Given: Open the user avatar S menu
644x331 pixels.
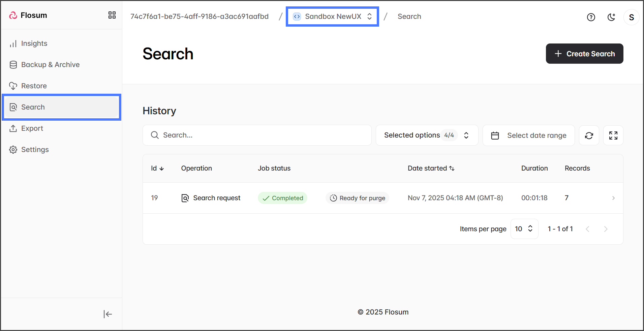Looking at the screenshot, I should (x=631, y=17).
